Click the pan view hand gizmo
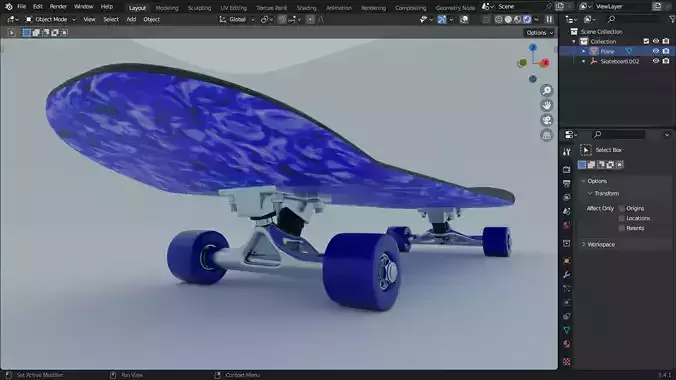The width and height of the screenshot is (676, 380). pyautogui.click(x=547, y=105)
